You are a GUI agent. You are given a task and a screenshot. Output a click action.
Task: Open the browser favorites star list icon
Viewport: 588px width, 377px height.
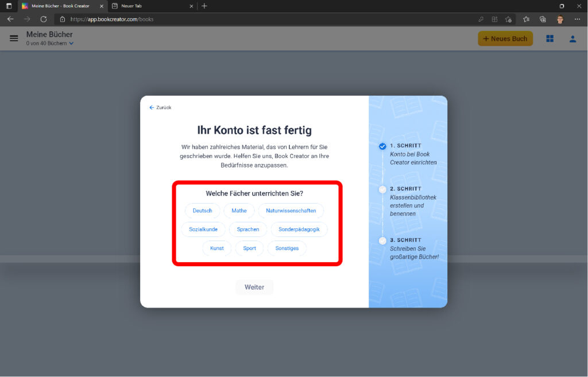[x=526, y=19]
